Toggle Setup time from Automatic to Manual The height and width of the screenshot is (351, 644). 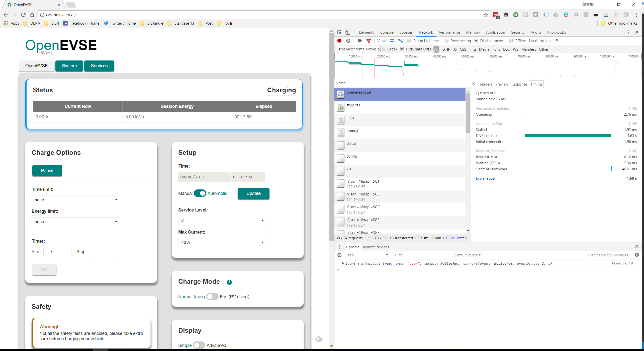coord(200,193)
